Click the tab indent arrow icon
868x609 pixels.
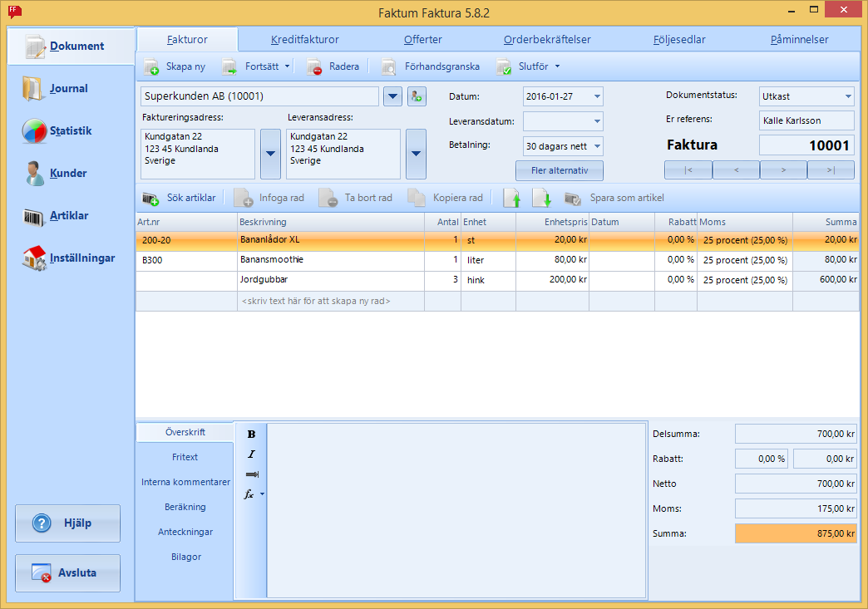[252, 474]
